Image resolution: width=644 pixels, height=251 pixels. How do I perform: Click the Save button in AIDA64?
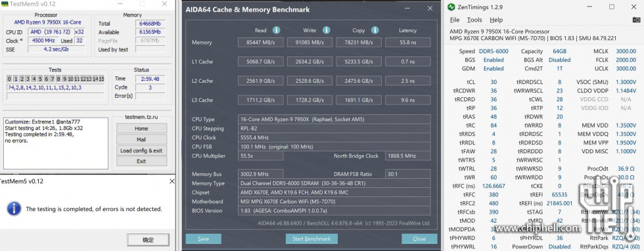203,239
